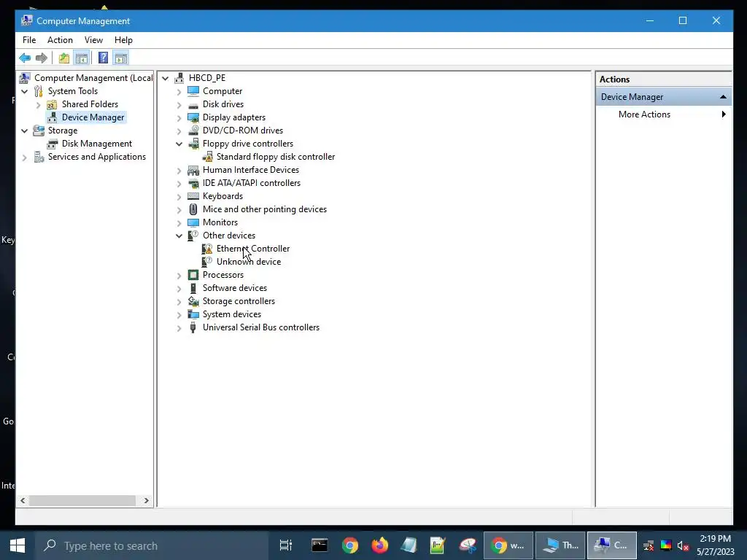This screenshot has width=747, height=560.
Task: Click the Monitors icon
Action: click(x=193, y=222)
